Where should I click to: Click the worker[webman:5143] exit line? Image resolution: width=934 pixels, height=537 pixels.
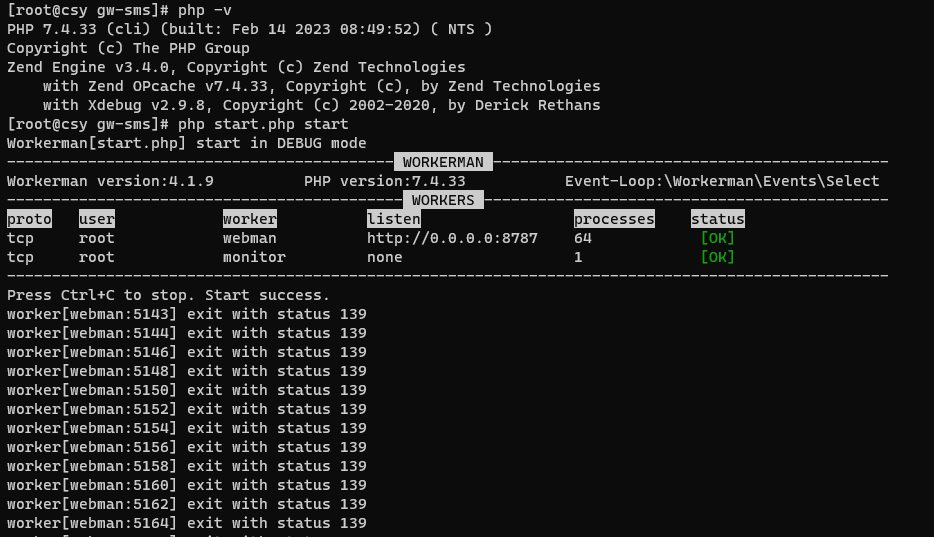pyautogui.click(x=186, y=314)
